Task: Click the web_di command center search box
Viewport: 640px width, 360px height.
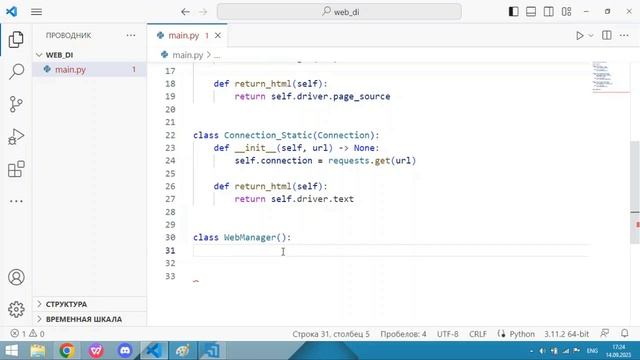Action: tap(339, 12)
